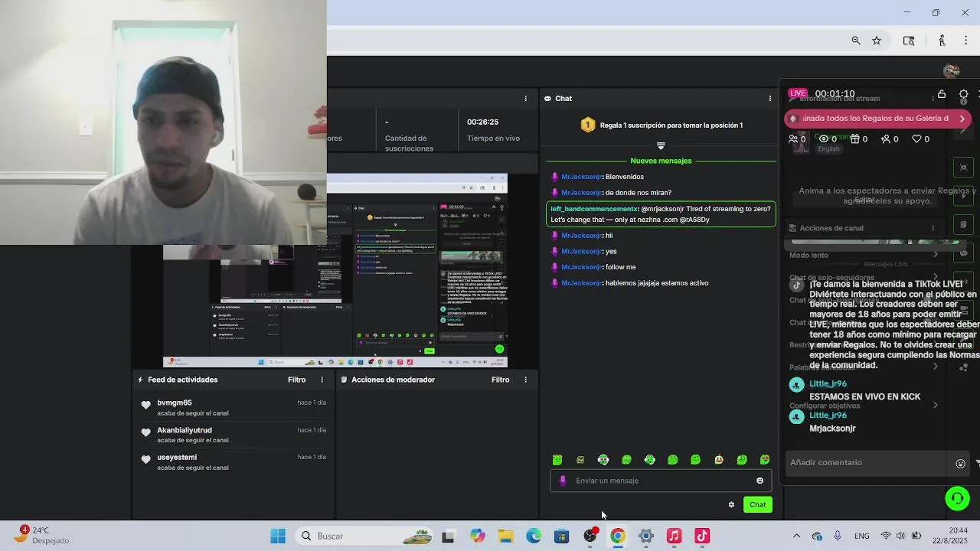The image size is (980, 551).
Task: Open the browser three-dot menu
Action: (x=966, y=41)
